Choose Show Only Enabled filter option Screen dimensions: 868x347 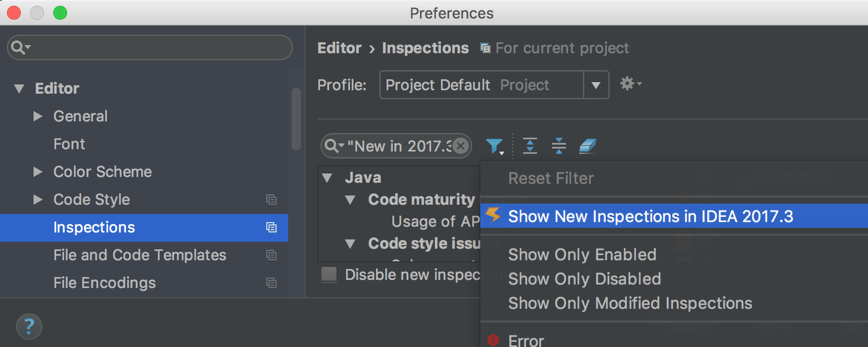(x=582, y=254)
